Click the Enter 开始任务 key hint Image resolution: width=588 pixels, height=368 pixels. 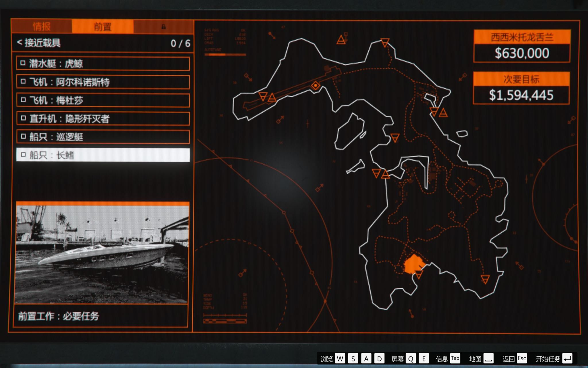pyautogui.click(x=567, y=359)
